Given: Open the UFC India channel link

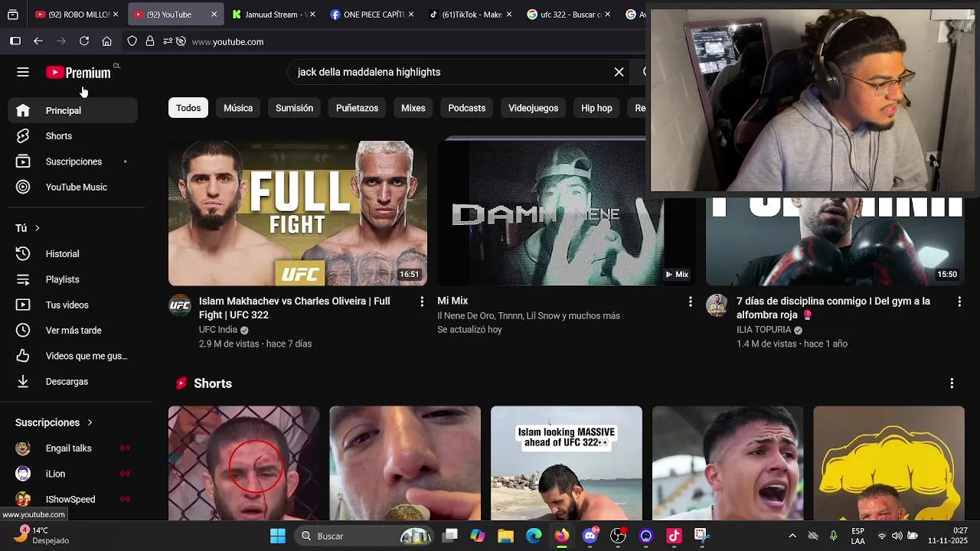Looking at the screenshot, I should (x=218, y=330).
